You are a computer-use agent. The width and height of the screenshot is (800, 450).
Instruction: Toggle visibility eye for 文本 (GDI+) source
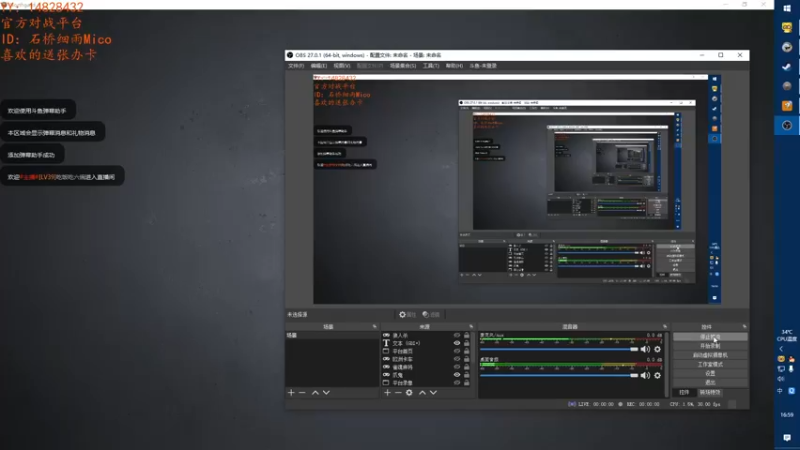(x=457, y=343)
